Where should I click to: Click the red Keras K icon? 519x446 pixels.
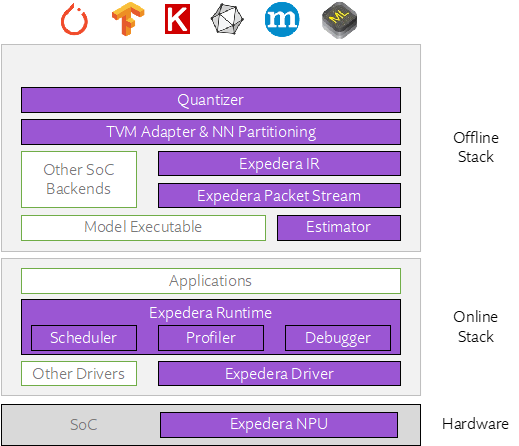[x=177, y=19]
